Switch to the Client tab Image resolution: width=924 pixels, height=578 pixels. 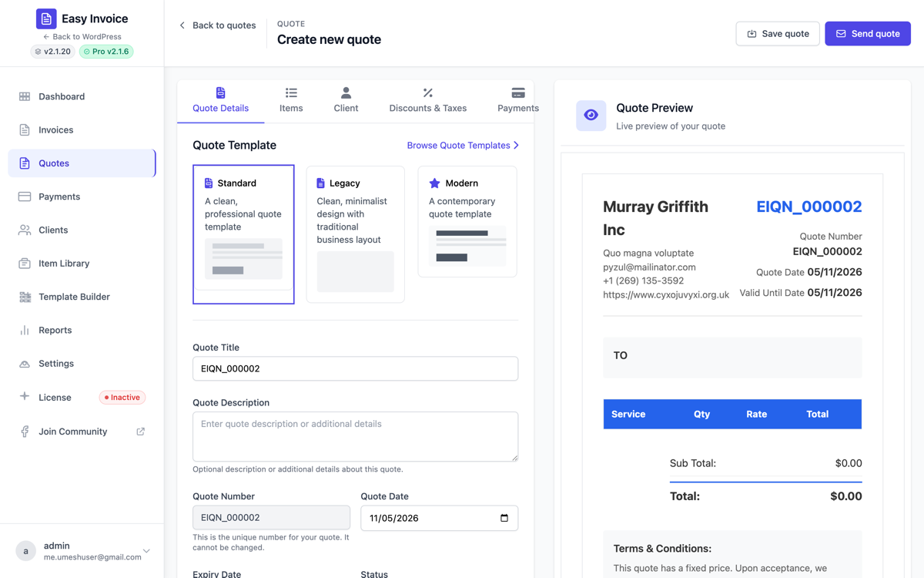[346, 100]
